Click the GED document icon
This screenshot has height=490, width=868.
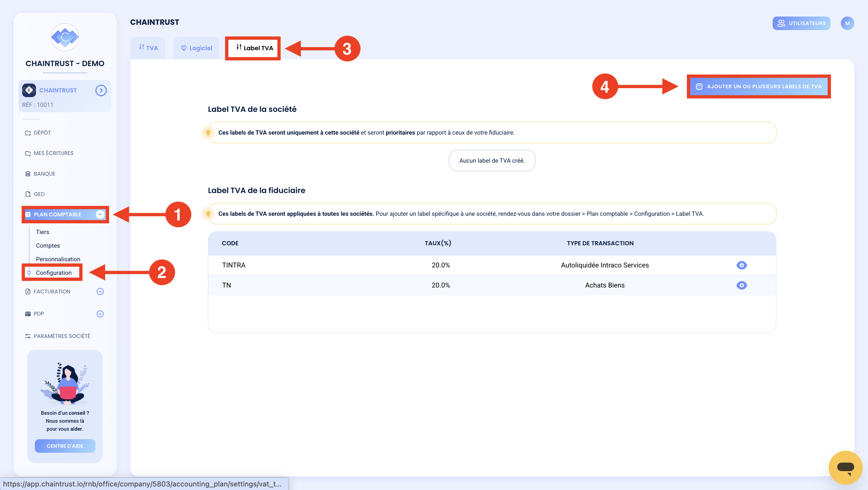click(28, 194)
